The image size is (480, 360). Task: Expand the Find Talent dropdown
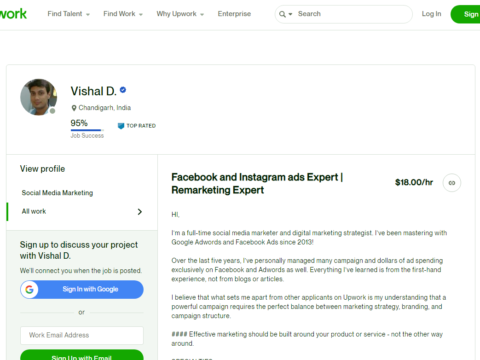pos(69,14)
